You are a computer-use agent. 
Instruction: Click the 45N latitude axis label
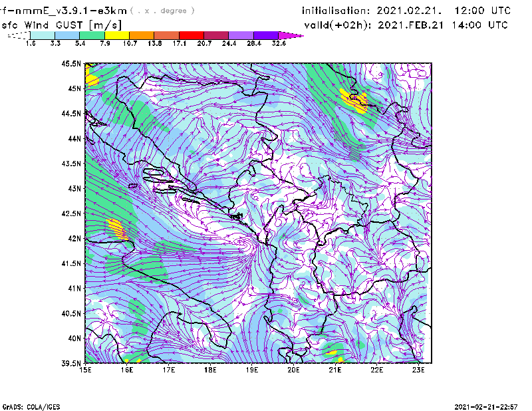(x=74, y=88)
